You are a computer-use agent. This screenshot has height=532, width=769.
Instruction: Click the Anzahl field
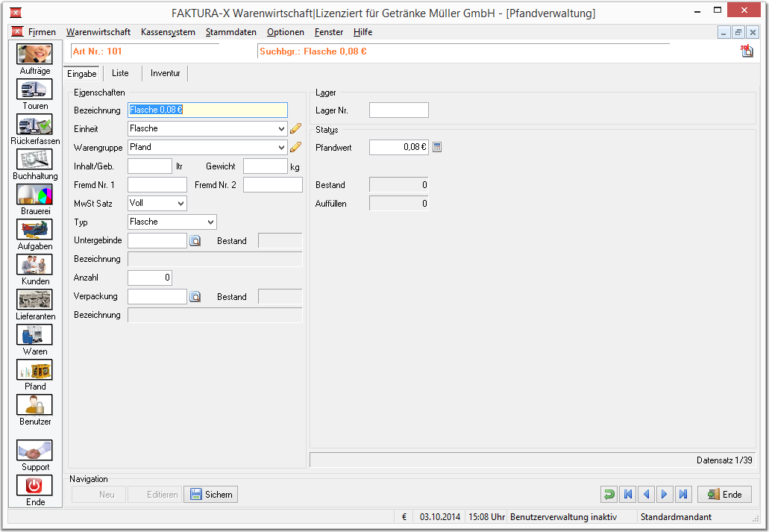(150, 278)
